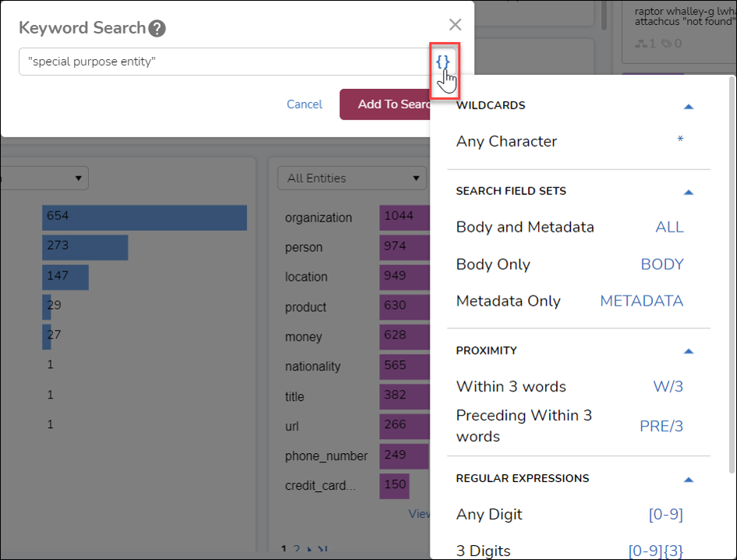Cancel the Keyword Search dialog
This screenshot has width=737, height=560.
(304, 104)
